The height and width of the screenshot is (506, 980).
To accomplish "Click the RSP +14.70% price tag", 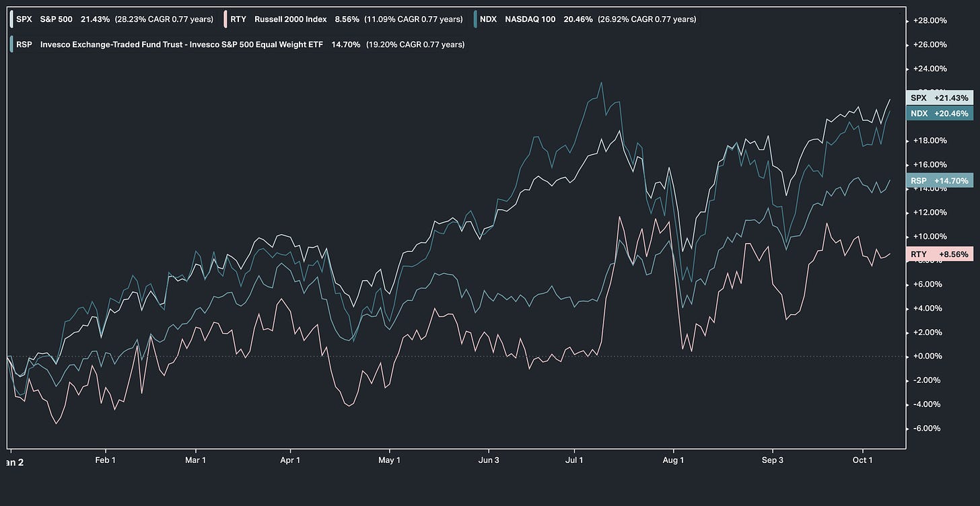I will tap(940, 180).
